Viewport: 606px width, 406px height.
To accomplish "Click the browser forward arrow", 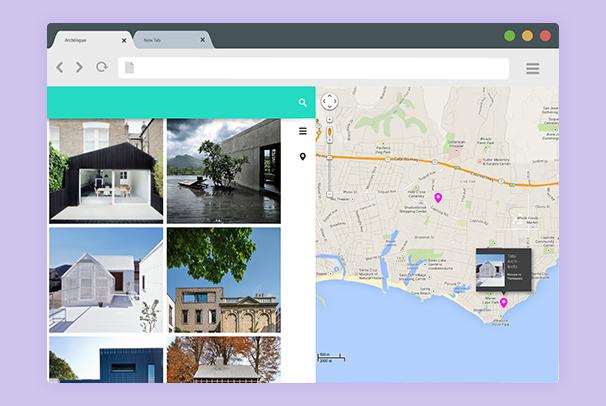I will click(79, 68).
